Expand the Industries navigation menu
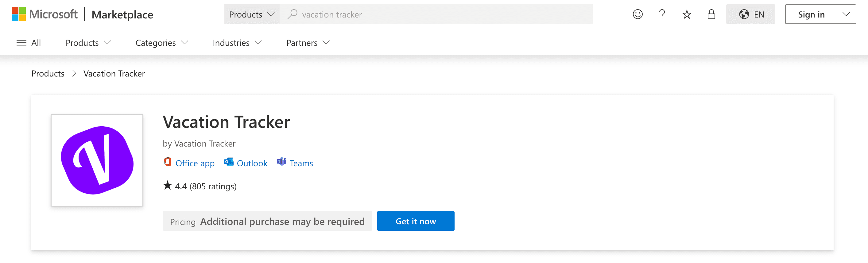This screenshot has height=263, width=868. (237, 43)
